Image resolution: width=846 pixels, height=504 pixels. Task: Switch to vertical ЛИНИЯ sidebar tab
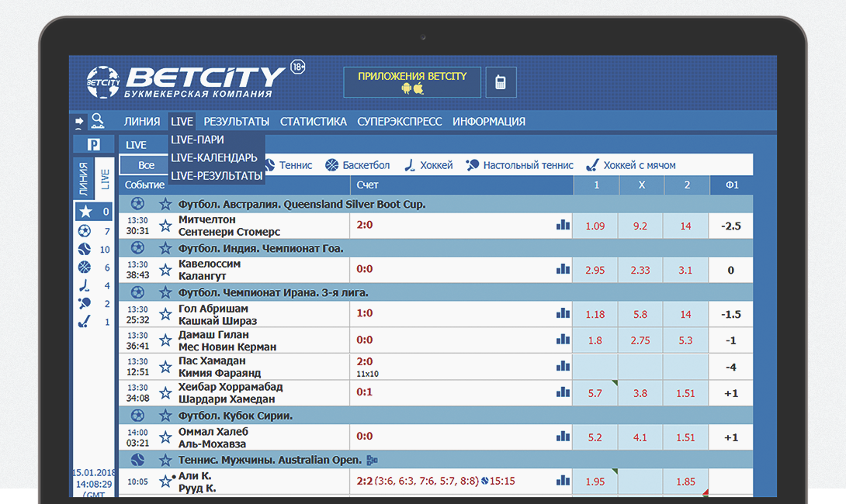tap(84, 178)
